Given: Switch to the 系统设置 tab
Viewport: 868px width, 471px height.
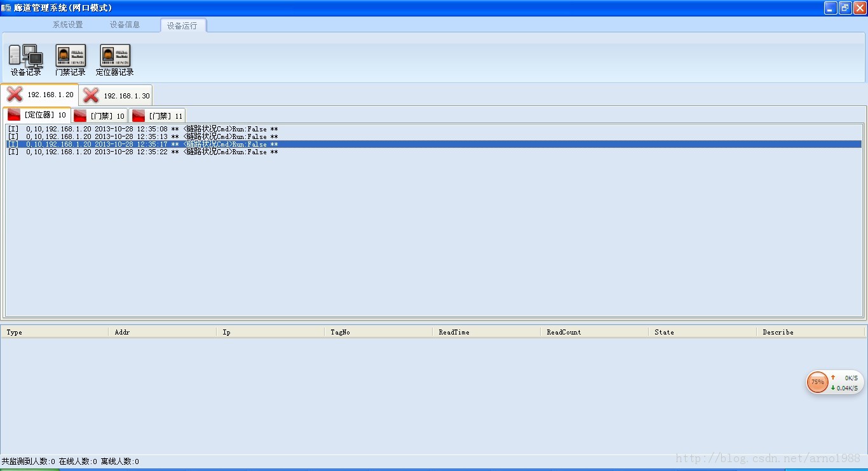Looking at the screenshot, I should coord(68,25).
